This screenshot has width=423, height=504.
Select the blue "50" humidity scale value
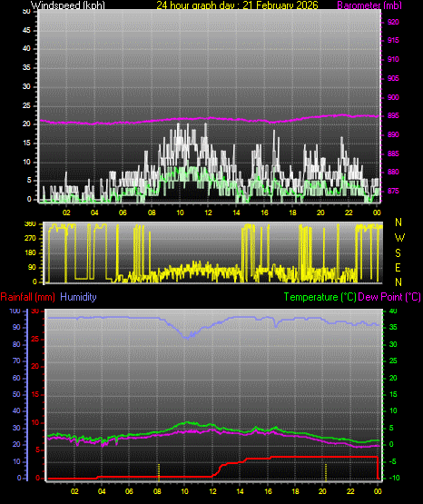16,394
